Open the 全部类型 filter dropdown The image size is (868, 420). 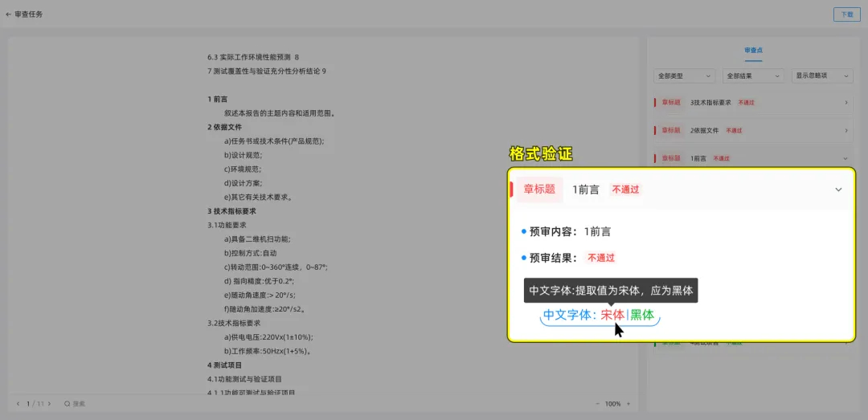tap(684, 75)
